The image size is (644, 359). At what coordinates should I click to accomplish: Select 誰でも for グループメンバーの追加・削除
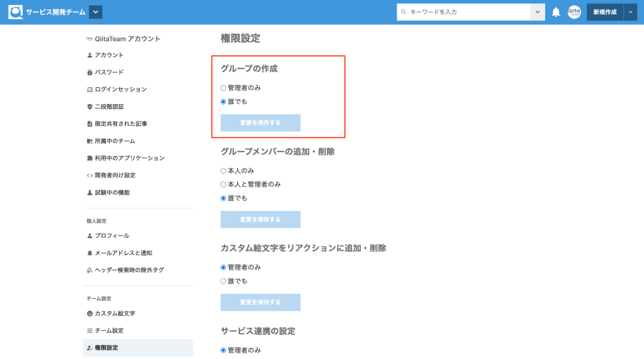click(x=223, y=199)
